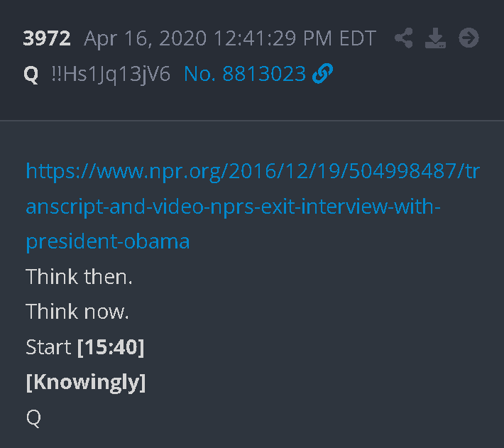The width and height of the screenshot is (504, 448).
Task: Click the 'Think then.' line
Action: 79,277
